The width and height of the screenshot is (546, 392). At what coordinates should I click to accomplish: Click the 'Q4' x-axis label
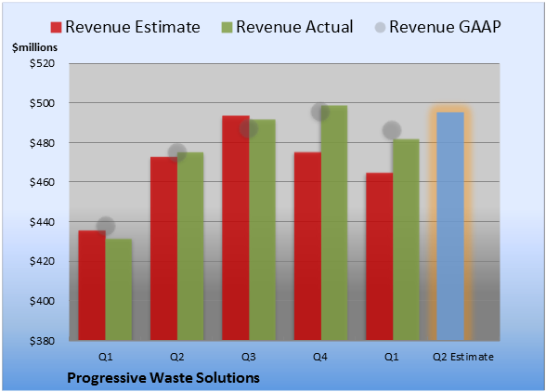click(x=320, y=357)
